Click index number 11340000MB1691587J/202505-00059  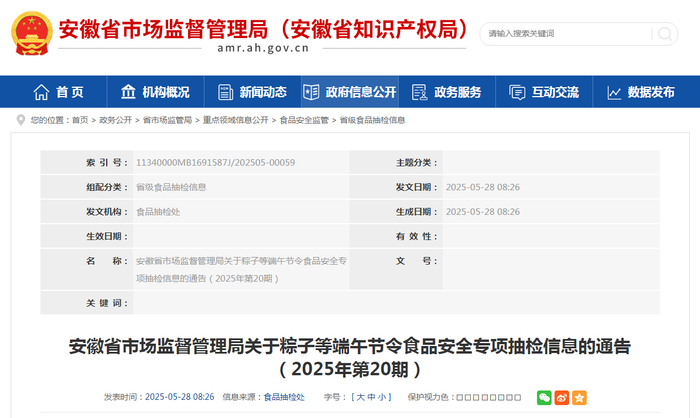215,163
